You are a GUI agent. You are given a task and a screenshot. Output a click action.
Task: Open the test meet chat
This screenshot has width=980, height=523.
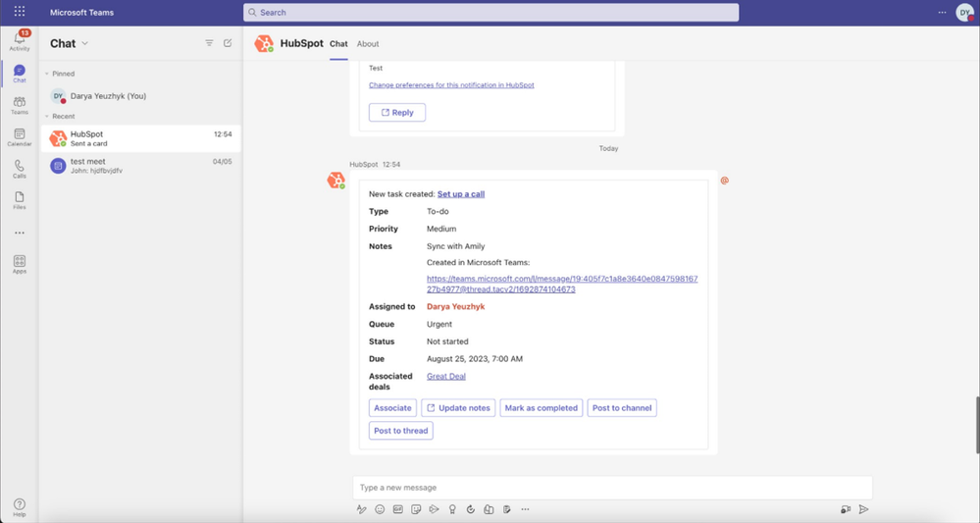pos(140,166)
